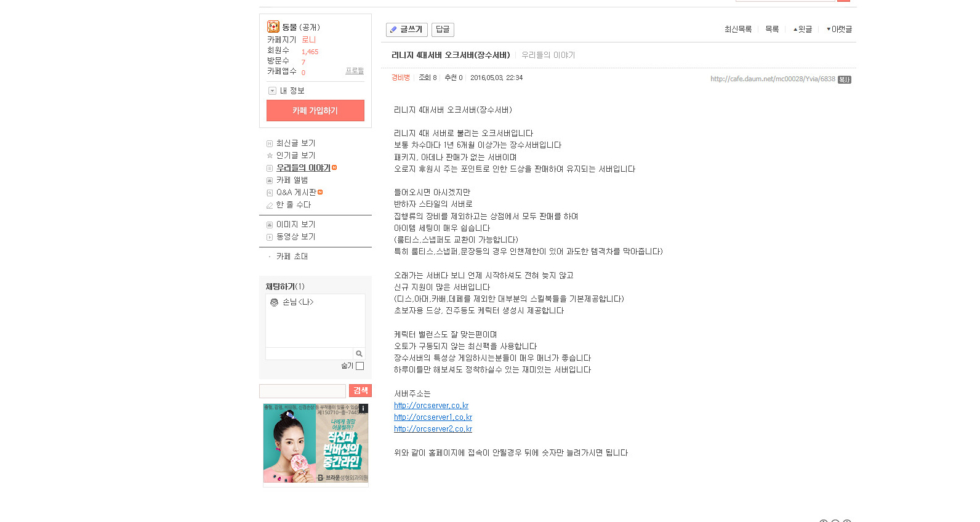Screen dimensions: 980x522
Task: Toggle the 숨기 checkbox in chat
Action: click(x=360, y=366)
